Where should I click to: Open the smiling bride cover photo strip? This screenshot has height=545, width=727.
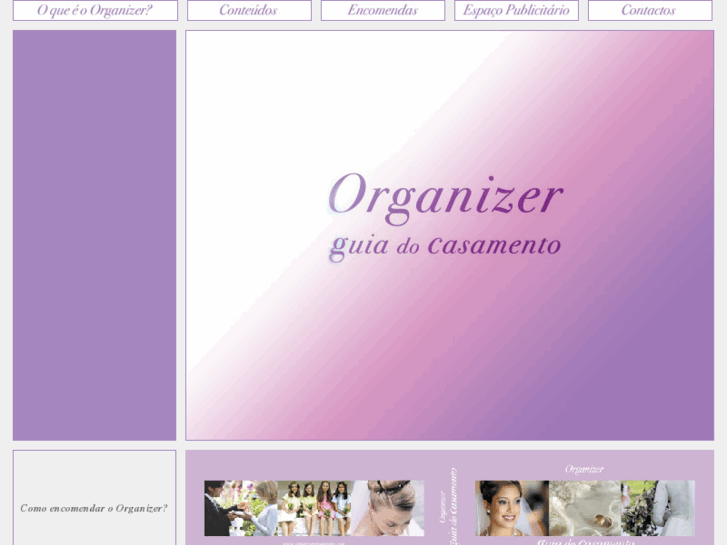tap(585, 508)
